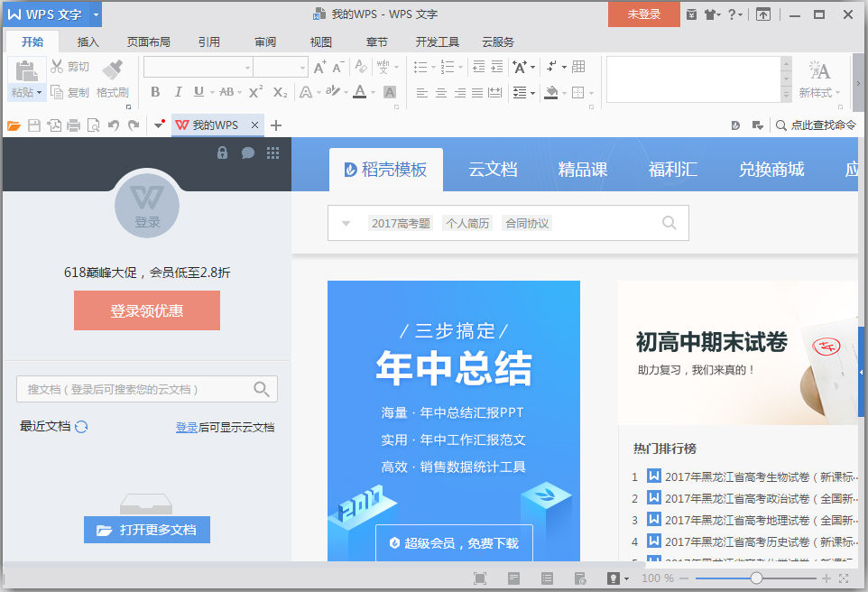868x592 pixels.
Task: Click the Paste (粘贴) clipboard icon
Action: 26,71
